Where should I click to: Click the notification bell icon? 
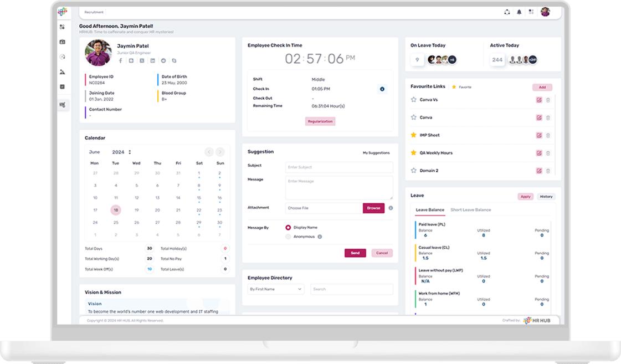(x=519, y=12)
